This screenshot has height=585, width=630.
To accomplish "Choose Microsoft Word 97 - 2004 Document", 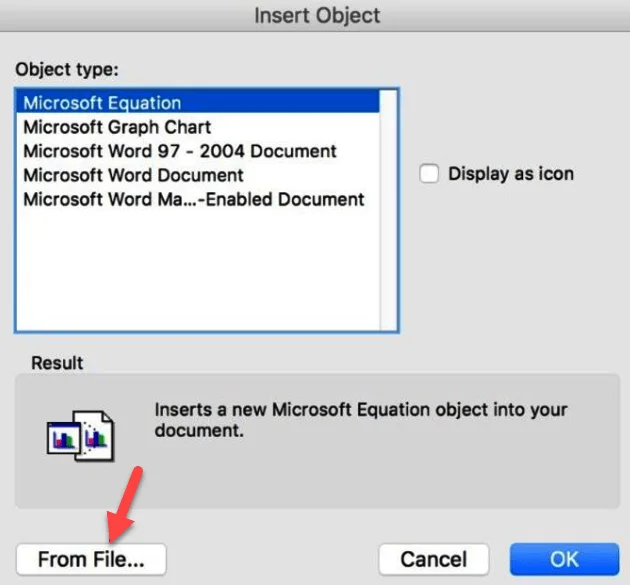I will pos(197,151).
